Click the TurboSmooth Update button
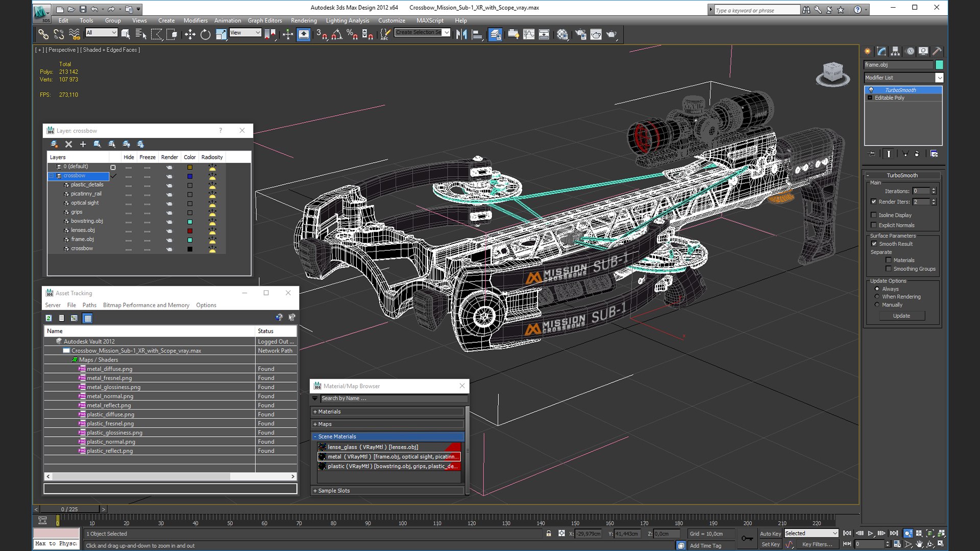This screenshot has width=980, height=551. point(901,316)
